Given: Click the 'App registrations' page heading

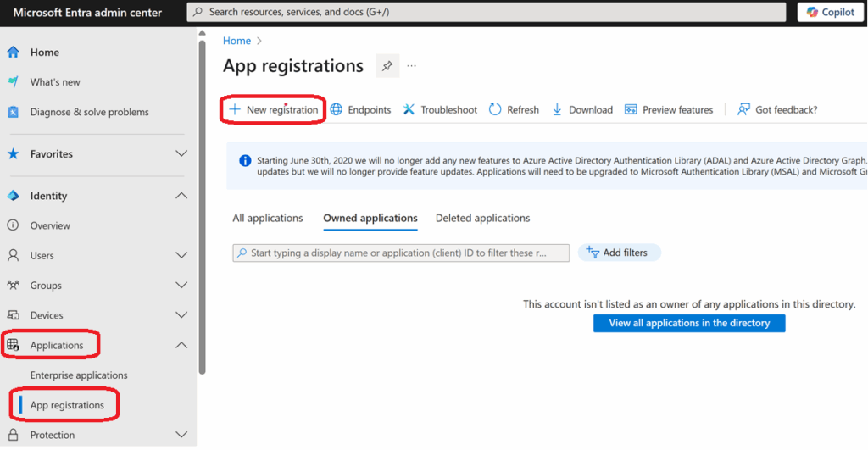Looking at the screenshot, I should point(292,66).
